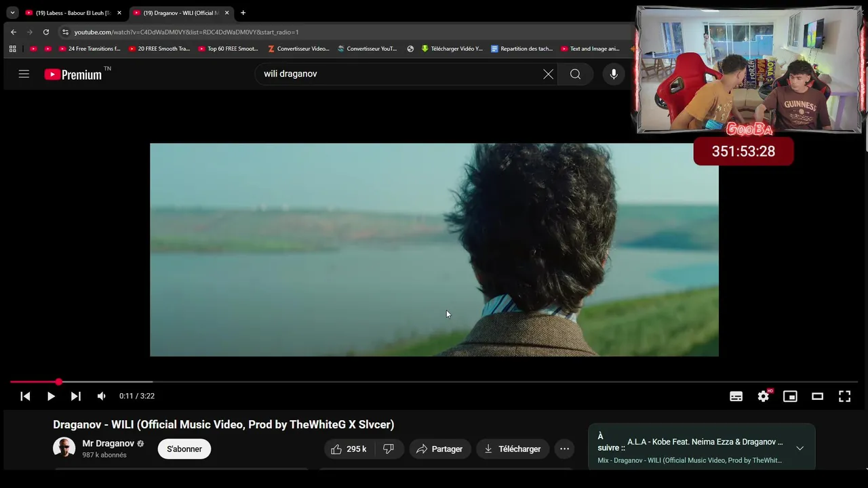Open Mr Draganov channel avatar
This screenshot has height=488, width=868.
64,448
